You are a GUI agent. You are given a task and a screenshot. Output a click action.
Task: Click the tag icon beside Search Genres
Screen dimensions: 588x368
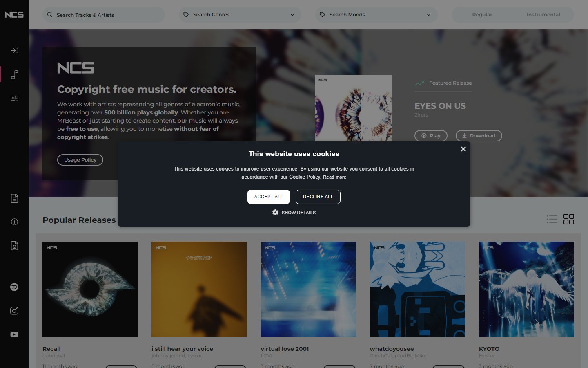[x=186, y=15]
